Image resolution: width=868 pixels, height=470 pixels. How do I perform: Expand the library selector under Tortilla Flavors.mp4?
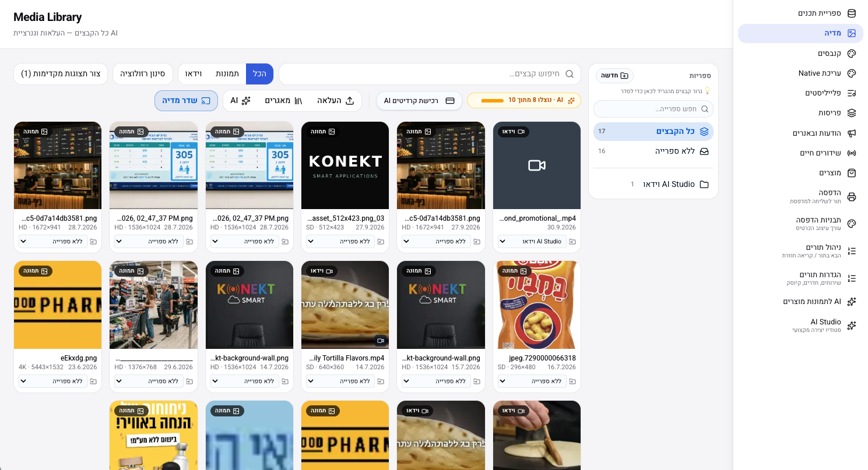[x=340, y=381]
